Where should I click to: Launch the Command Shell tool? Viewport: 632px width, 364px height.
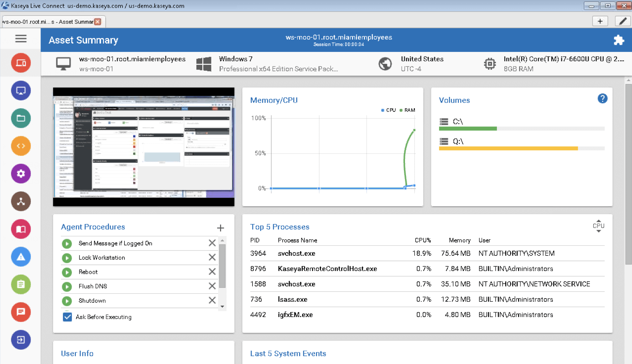[x=20, y=146]
